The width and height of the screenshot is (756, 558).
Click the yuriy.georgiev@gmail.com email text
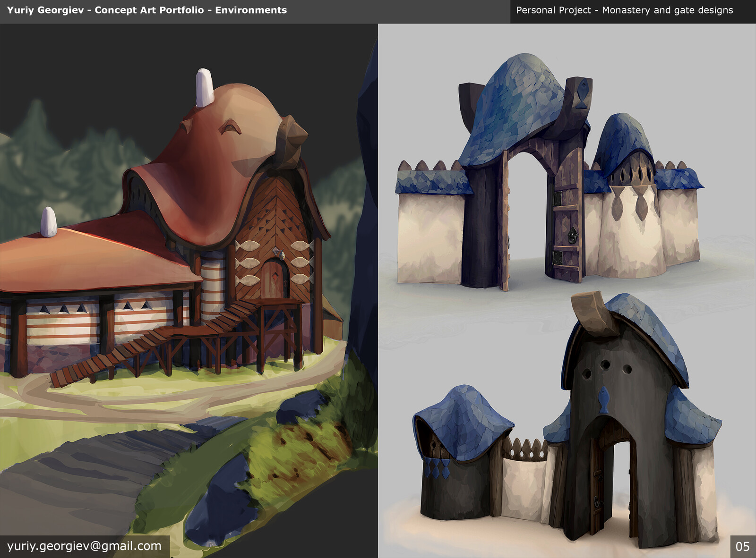point(84,546)
